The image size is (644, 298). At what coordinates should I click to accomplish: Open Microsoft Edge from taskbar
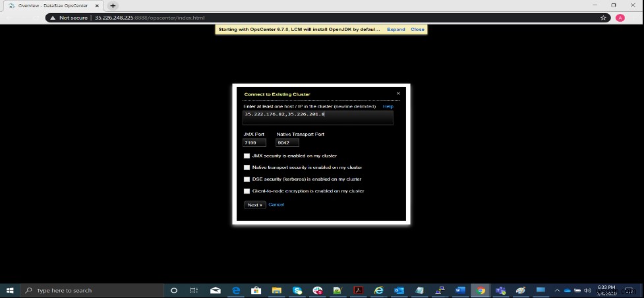236,290
